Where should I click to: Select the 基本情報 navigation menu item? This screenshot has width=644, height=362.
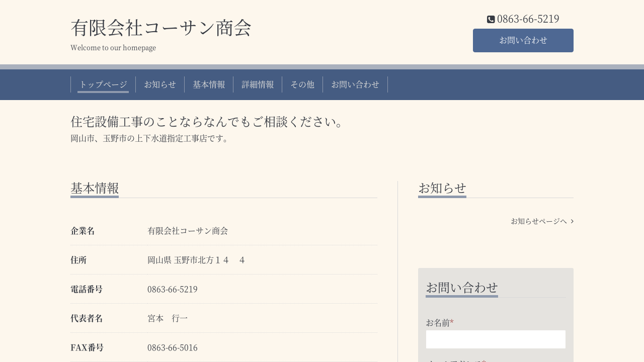pyautogui.click(x=209, y=84)
